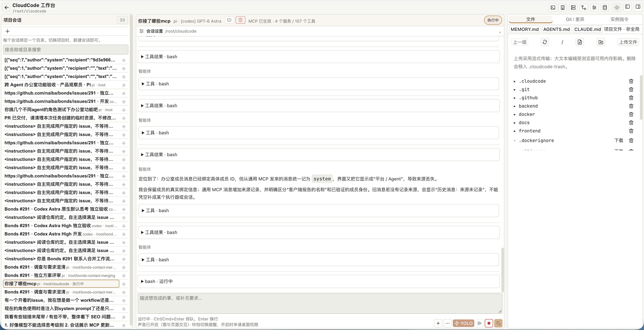The height and width of the screenshot is (330, 644).
Task: Focus the message input box
Action: pyautogui.click(x=320, y=303)
